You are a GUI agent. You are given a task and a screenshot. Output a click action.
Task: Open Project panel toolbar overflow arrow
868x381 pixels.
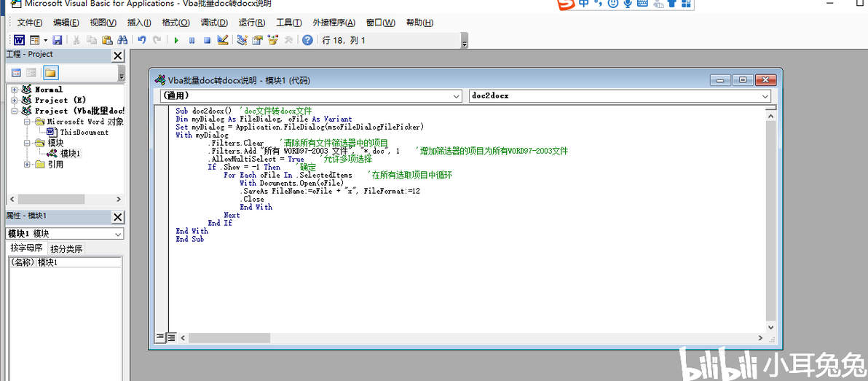[121, 74]
